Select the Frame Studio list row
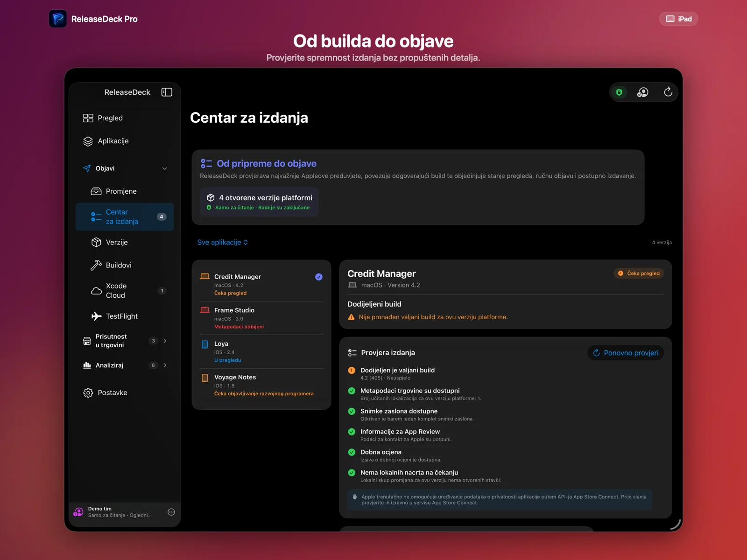Viewport: 747px width, 560px height. tap(261, 318)
